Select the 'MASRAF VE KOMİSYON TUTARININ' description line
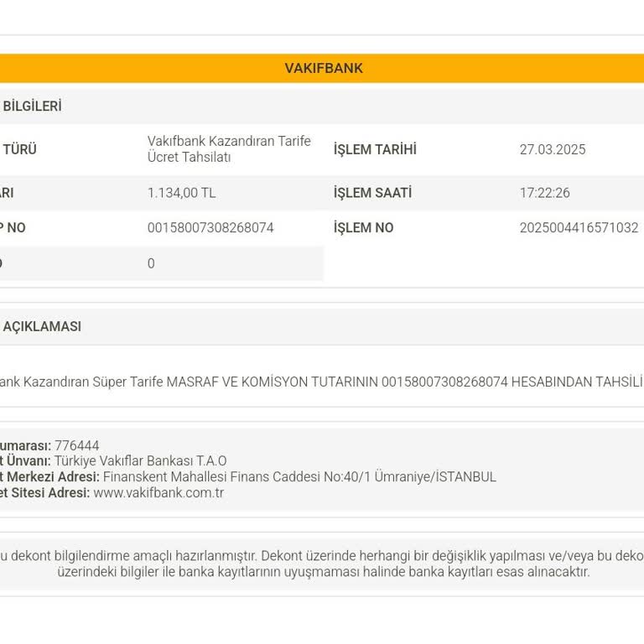 point(321,382)
